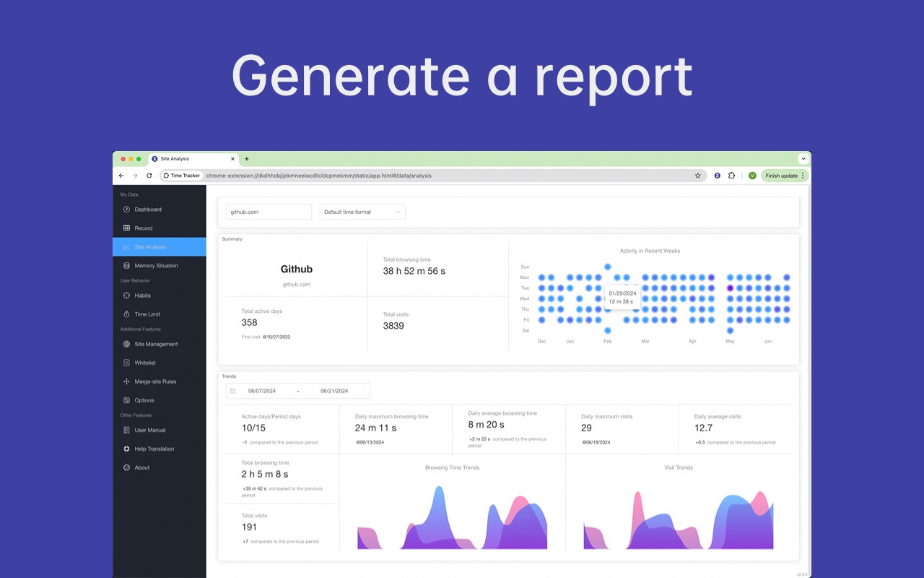
Task: Open the Default time format dropdown
Action: click(362, 212)
